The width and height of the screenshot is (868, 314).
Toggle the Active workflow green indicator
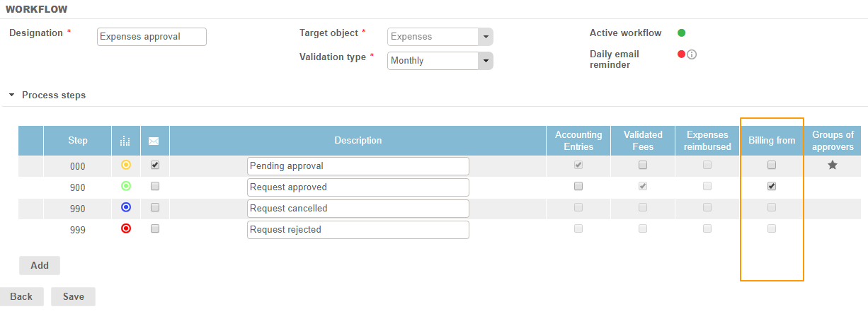click(x=681, y=33)
